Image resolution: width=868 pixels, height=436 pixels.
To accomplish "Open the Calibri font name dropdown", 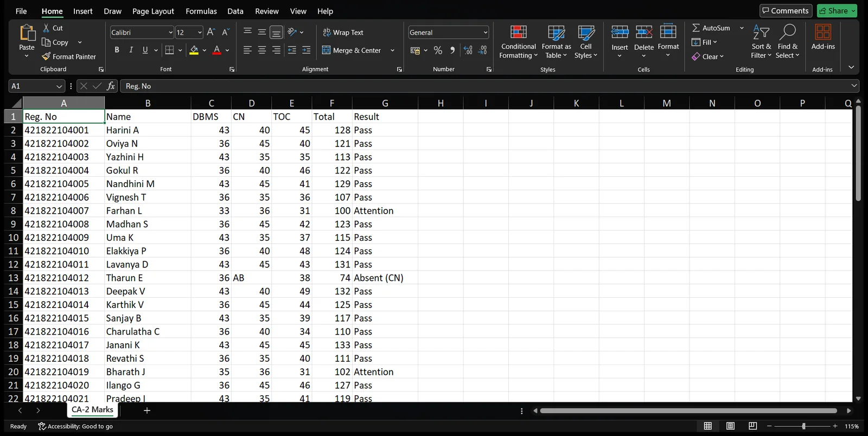I will tap(170, 33).
